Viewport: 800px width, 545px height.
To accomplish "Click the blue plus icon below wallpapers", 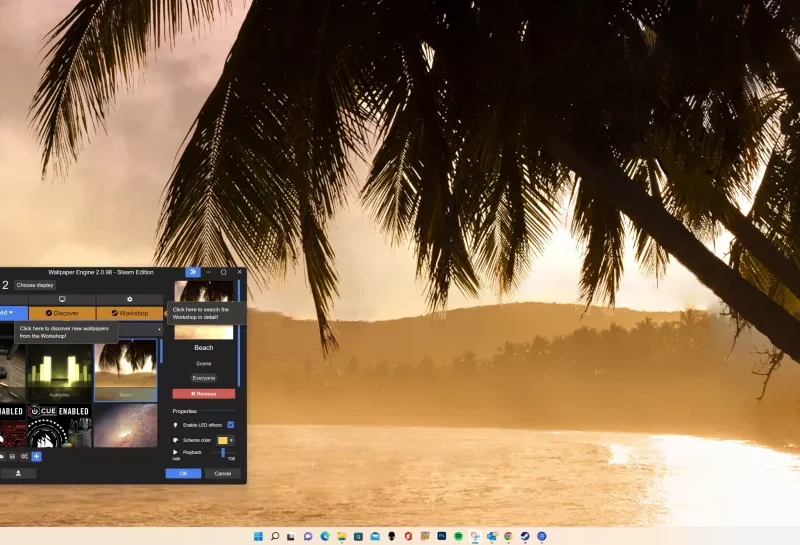I will (x=37, y=456).
